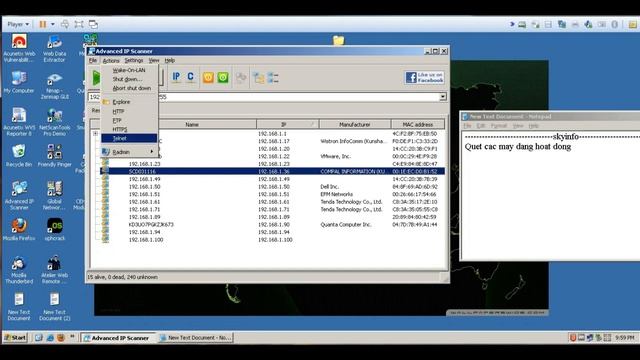Choose Explore from Actions menu
The height and width of the screenshot is (360, 640).
[x=129, y=102]
